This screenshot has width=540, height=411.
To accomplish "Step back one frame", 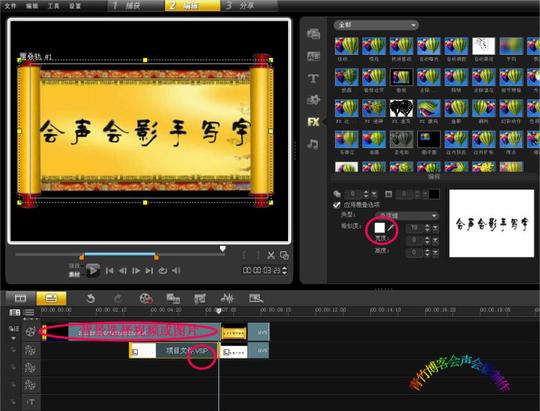I will 123,271.
